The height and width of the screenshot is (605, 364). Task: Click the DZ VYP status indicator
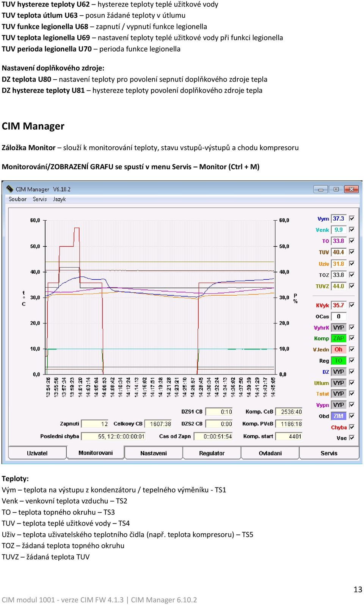coord(339,372)
